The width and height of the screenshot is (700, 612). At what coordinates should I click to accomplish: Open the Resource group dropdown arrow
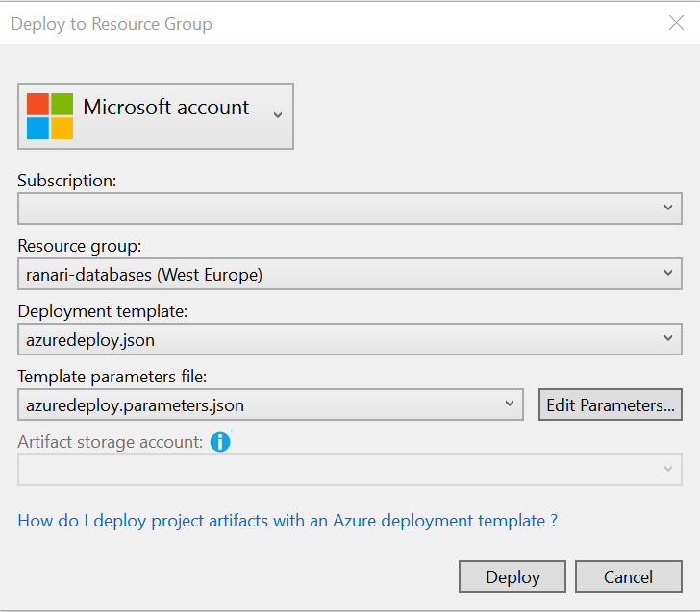(669, 274)
